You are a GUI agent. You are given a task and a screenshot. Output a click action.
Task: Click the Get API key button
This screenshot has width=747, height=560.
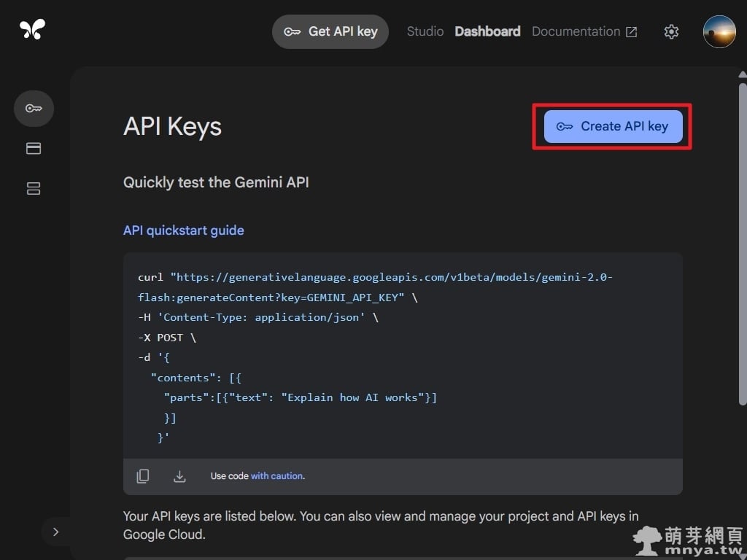click(330, 31)
